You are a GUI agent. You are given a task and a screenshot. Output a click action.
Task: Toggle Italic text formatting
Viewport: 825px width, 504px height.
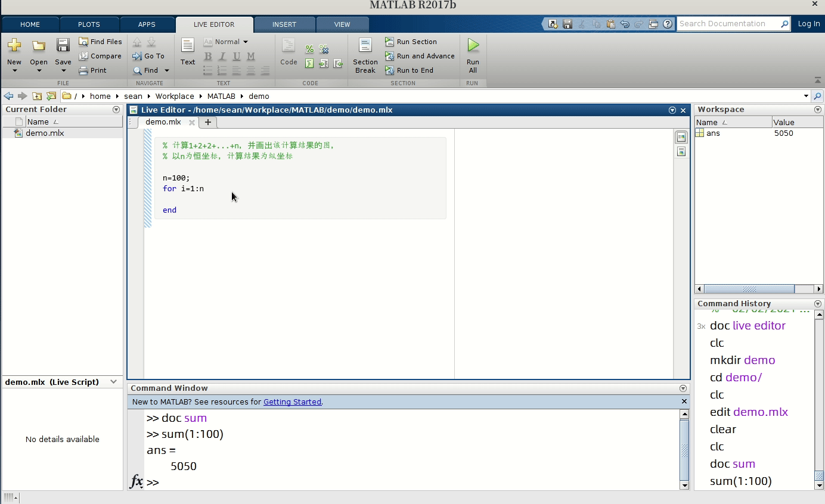(222, 57)
